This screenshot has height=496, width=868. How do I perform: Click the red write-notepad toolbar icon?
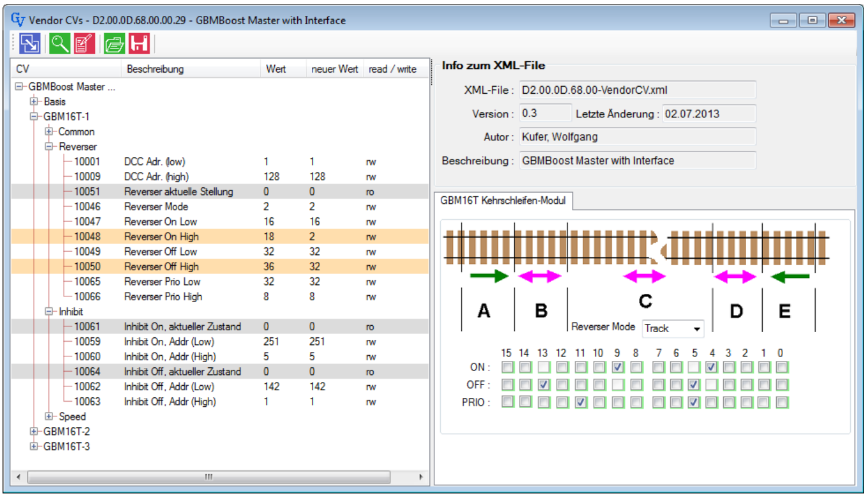click(x=84, y=43)
